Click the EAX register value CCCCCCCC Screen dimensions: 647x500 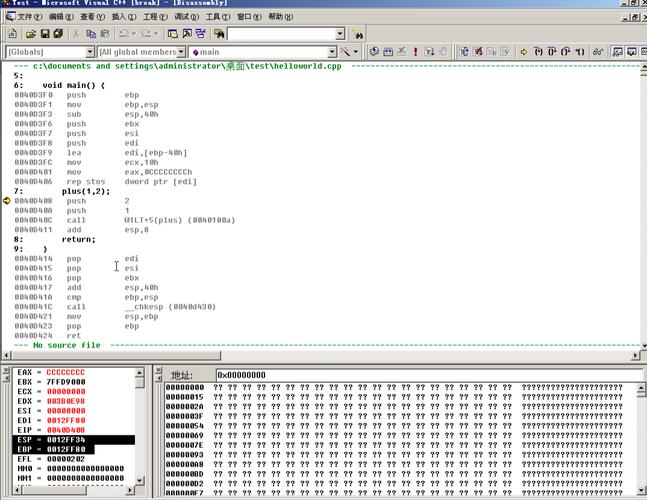(66, 372)
